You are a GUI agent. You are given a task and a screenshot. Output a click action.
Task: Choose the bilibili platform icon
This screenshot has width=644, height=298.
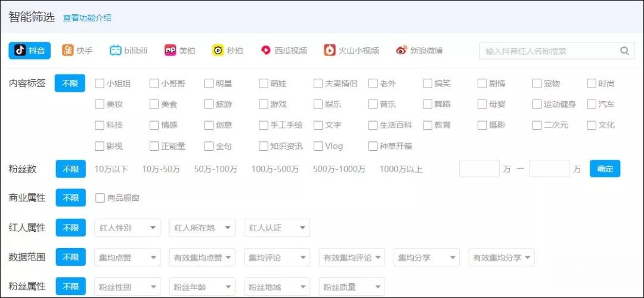(115, 51)
